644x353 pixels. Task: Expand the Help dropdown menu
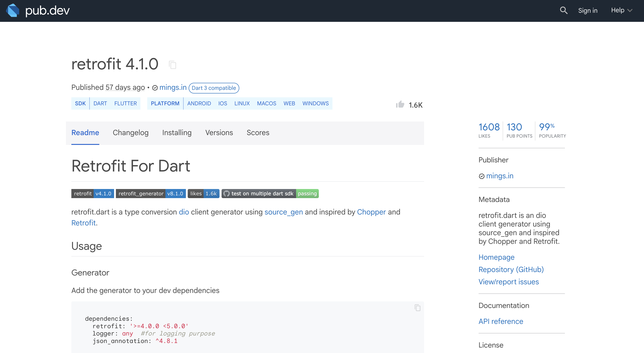point(622,10)
